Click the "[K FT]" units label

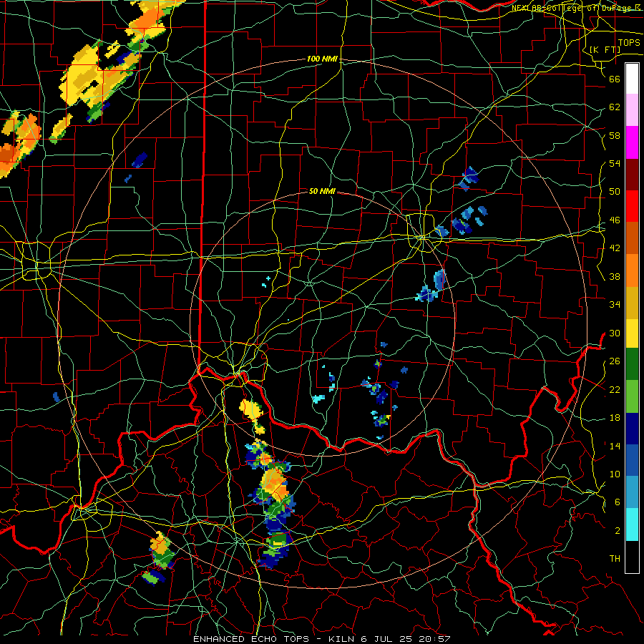point(605,50)
